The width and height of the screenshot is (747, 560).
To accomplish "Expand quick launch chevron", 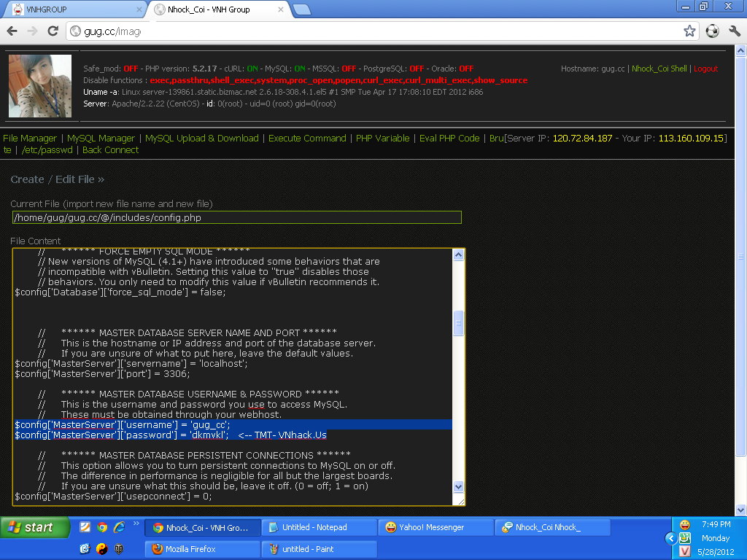I will tap(136, 524).
